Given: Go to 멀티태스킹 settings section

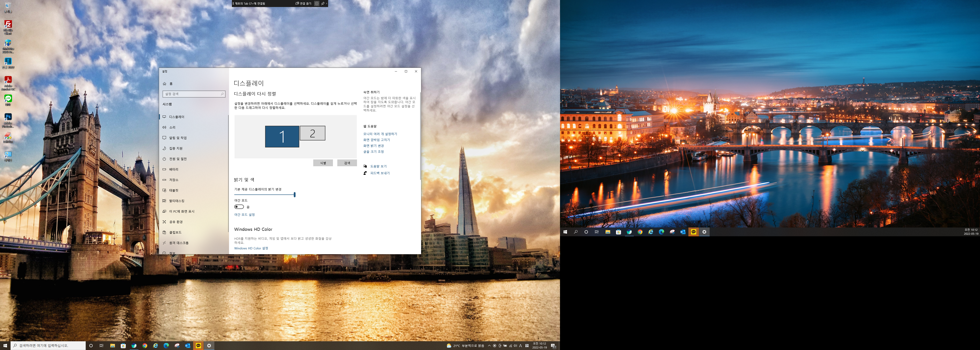Looking at the screenshot, I should click(177, 201).
